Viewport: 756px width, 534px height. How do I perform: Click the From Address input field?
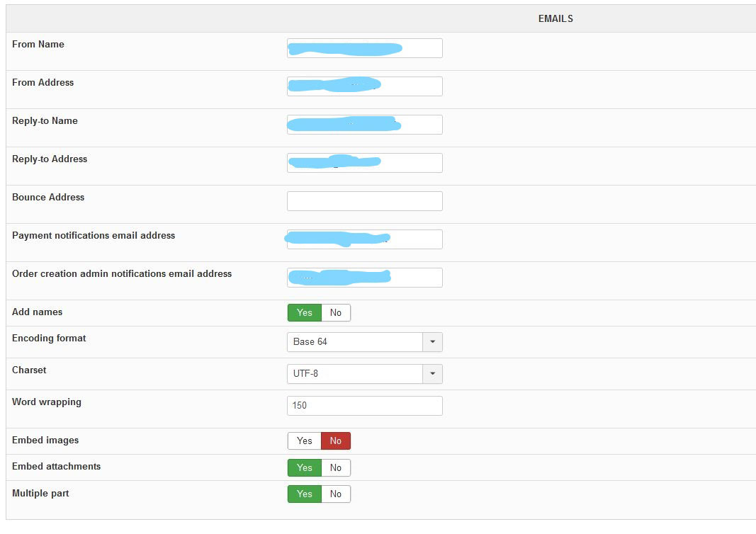pyautogui.click(x=364, y=86)
